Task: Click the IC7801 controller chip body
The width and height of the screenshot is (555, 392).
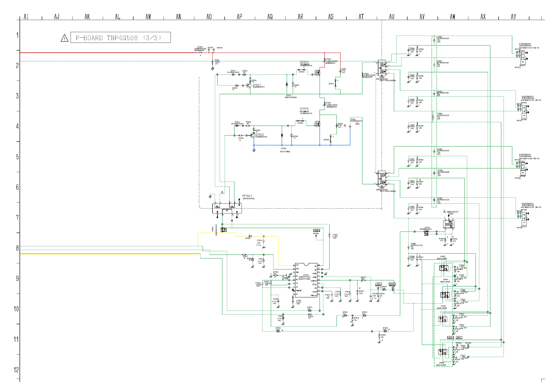Action: (x=306, y=280)
